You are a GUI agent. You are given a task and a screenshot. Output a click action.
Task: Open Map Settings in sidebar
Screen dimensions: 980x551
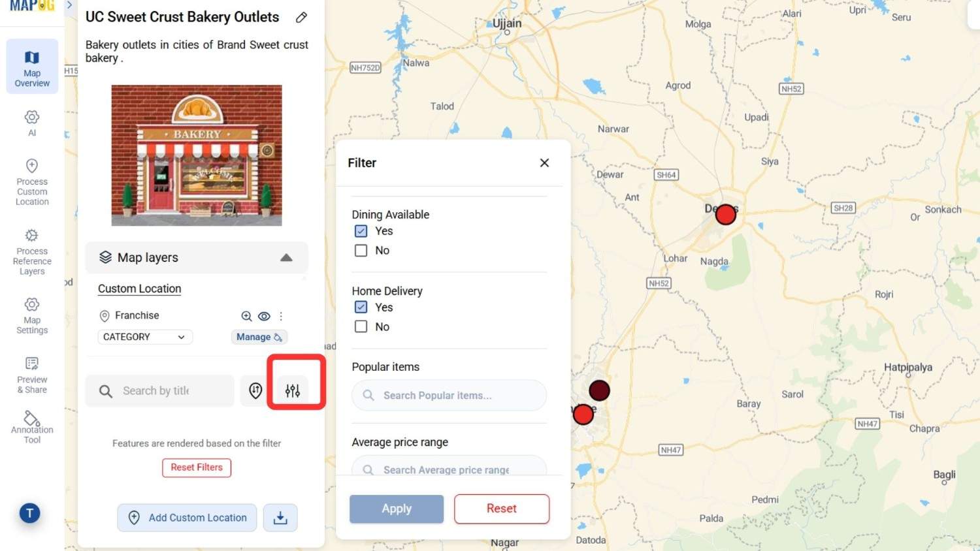(32, 316)
